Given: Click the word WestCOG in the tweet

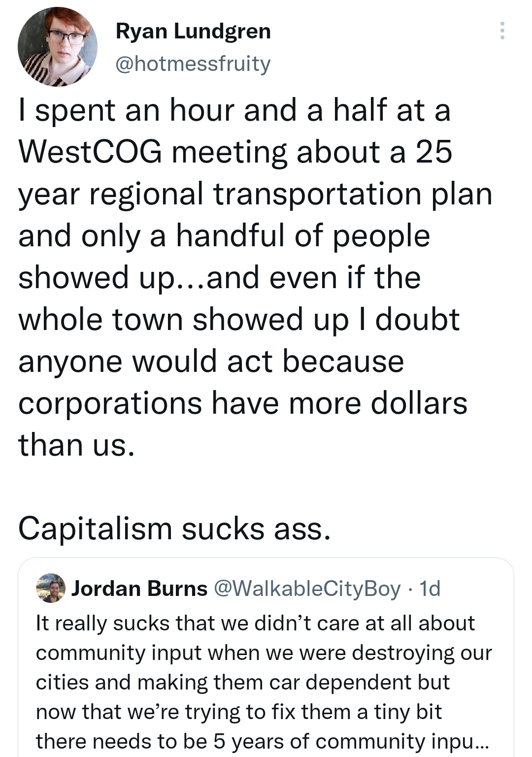Looking at the screenshot, I should (90, 152).
